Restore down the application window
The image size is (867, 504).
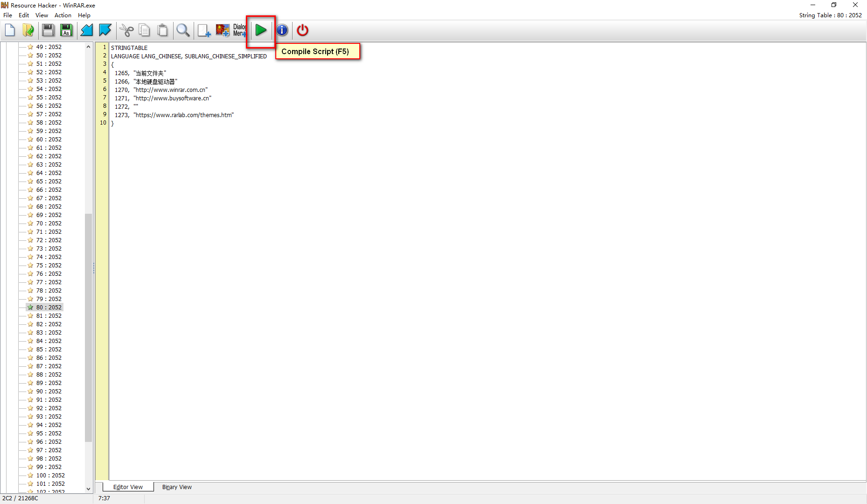point(834,5)
